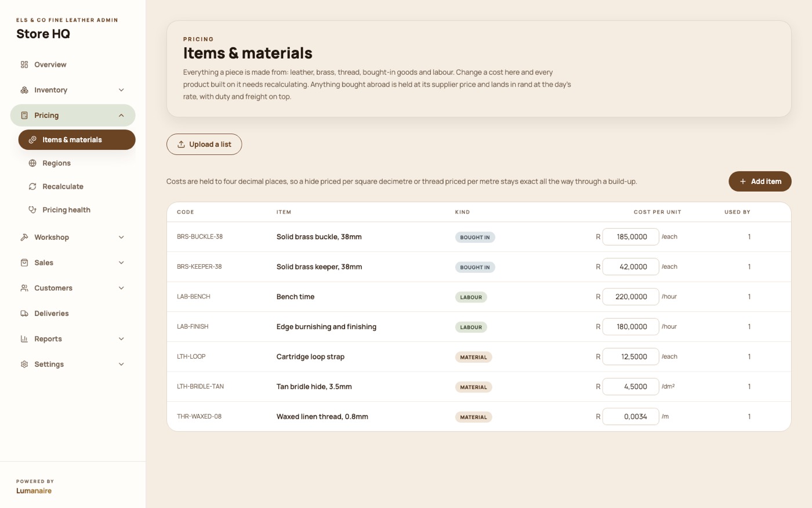The height and width of the screenshot is (508, 812).
Task: Click the Recalculate refresh icon
Action: 32,186
